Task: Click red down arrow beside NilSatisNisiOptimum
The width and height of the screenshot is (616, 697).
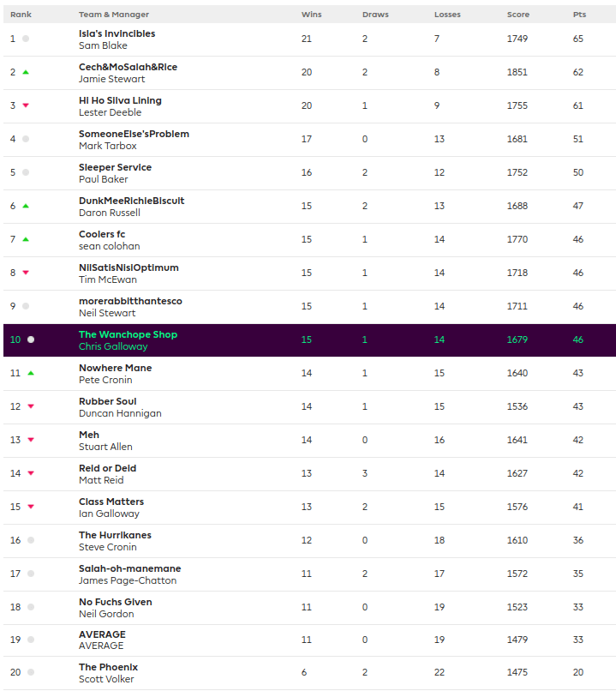Action: [x=26, y=273]
